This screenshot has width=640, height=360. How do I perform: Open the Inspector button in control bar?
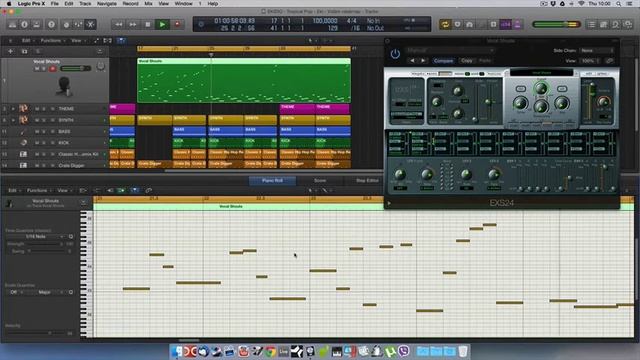[24, 24]
